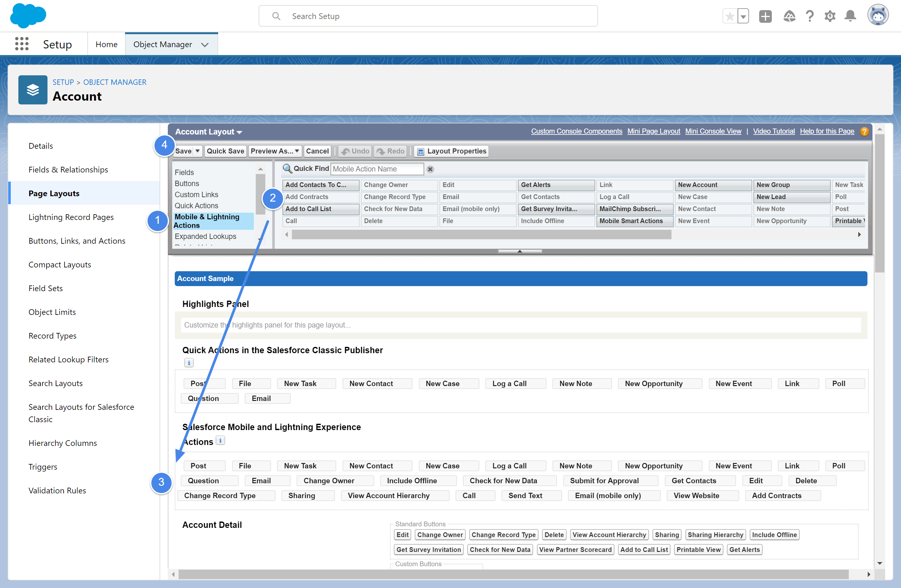Screen dimensions: 901x588
Task: Open the App Launcher grid
Action: 22,44
